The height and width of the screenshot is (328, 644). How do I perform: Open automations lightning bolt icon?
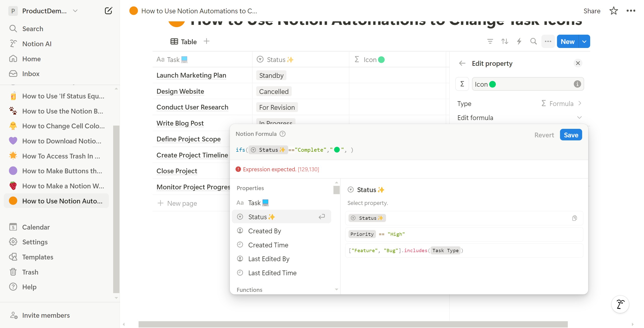[x=519, y=41]
